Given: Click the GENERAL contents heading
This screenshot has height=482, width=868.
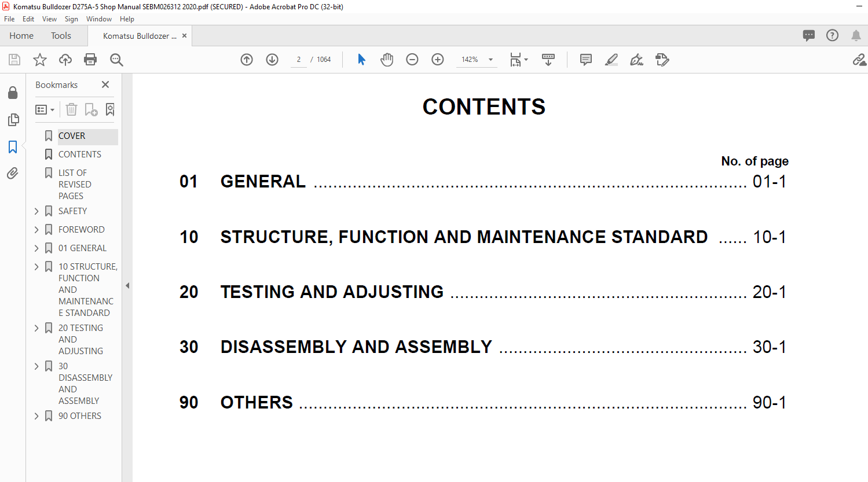Looking at the screenshot, I should coord(263,182).
